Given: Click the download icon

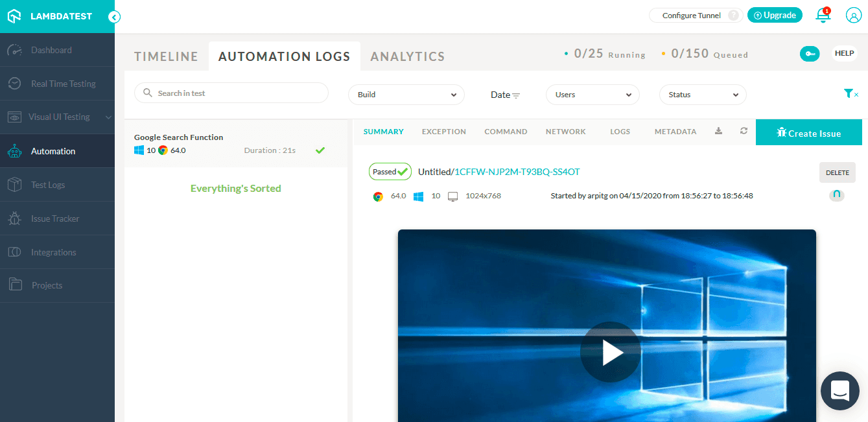Looking at the screenshot, I should pyautogui.click(x=718, y=131).
